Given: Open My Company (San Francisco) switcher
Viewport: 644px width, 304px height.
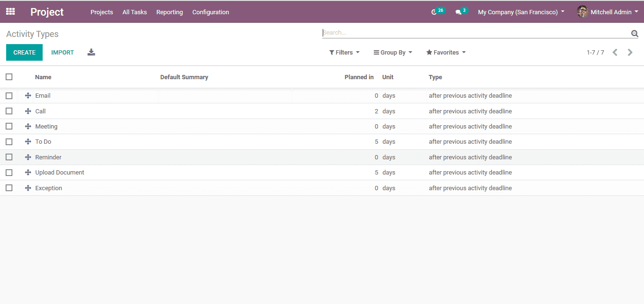Looking at the screenshot, I should point(521,12).
